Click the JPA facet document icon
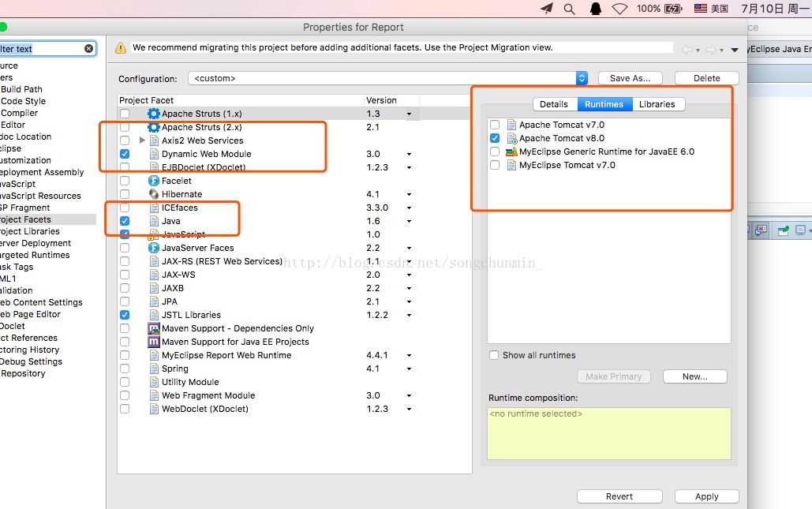Viewport: 812px width, 509px height. 154,301
